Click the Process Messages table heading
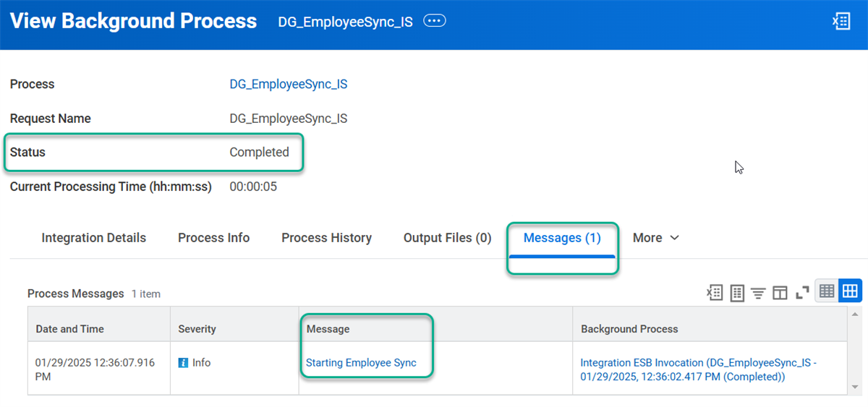This screenshot has width=868, height=407. (76, 294)
